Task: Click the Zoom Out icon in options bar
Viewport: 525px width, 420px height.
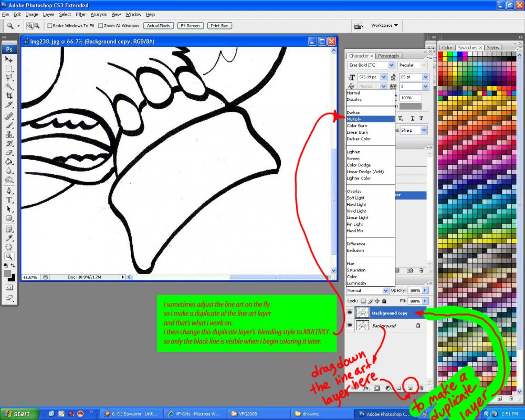Action: pyautogui.click(x=37, y=25)
